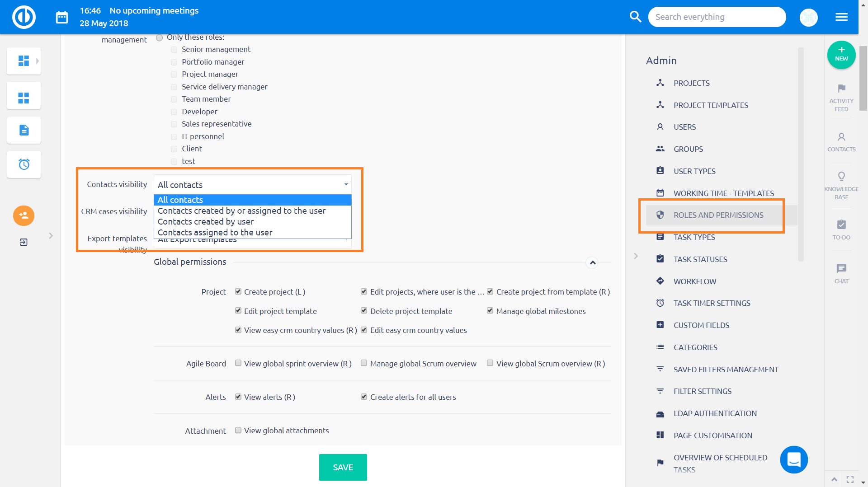Disable the Delete project template permission
The height and width of the screenshot is (487, 868).
coord(363,310)
